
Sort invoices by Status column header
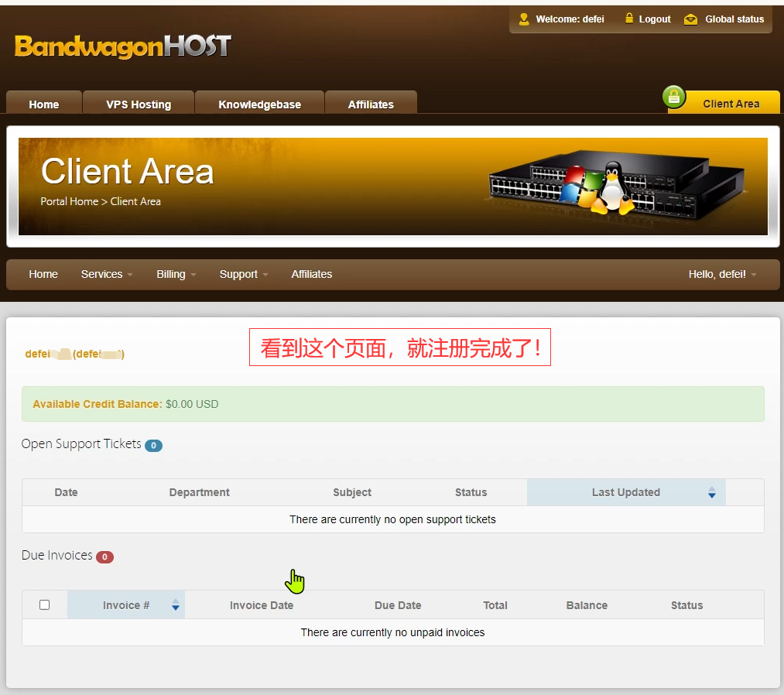point(686,605)
